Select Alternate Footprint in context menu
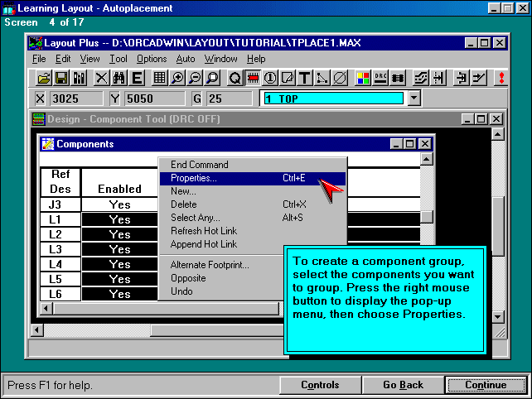The width and height of the screenshot is (532, 399). 209,265
